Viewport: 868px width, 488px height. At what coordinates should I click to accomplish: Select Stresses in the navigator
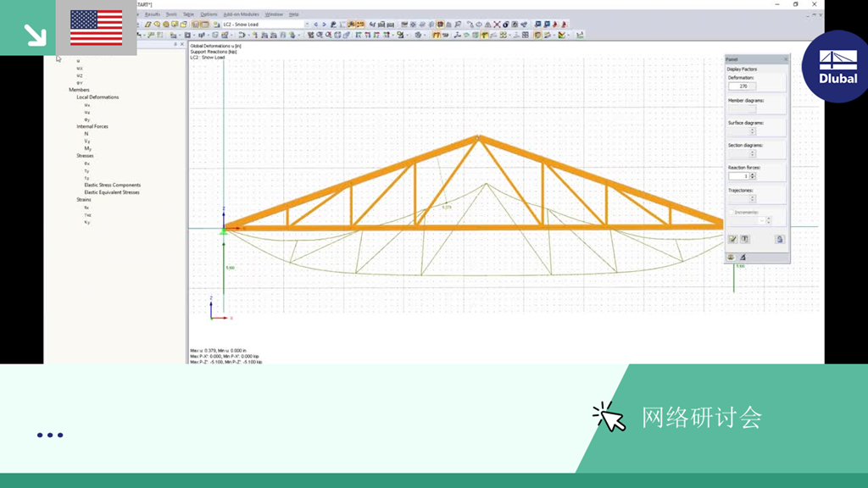pos(85,156)
